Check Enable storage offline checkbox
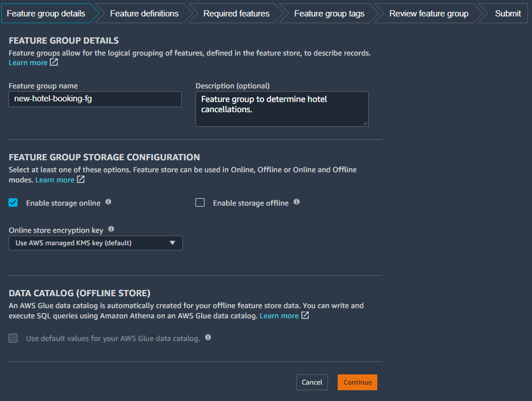The height and width of the screenshot is (401, 532). (x=200, y=203)
